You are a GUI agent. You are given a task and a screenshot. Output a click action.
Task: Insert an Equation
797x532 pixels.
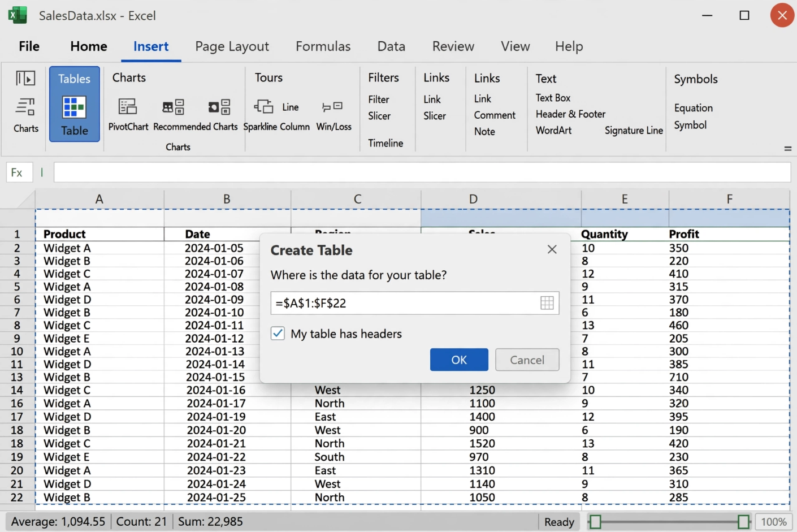click(693, 108)
